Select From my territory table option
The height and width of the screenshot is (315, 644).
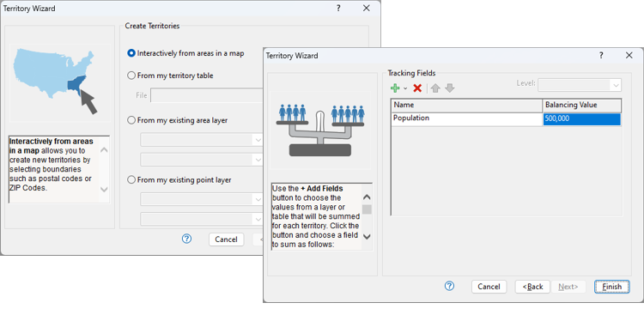click(171, 76)
